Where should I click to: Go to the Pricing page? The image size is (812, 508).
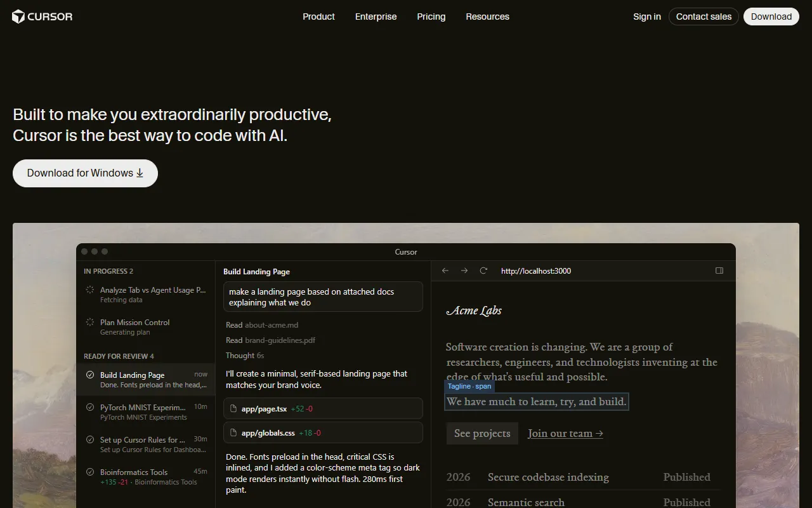tap(431, 17)
